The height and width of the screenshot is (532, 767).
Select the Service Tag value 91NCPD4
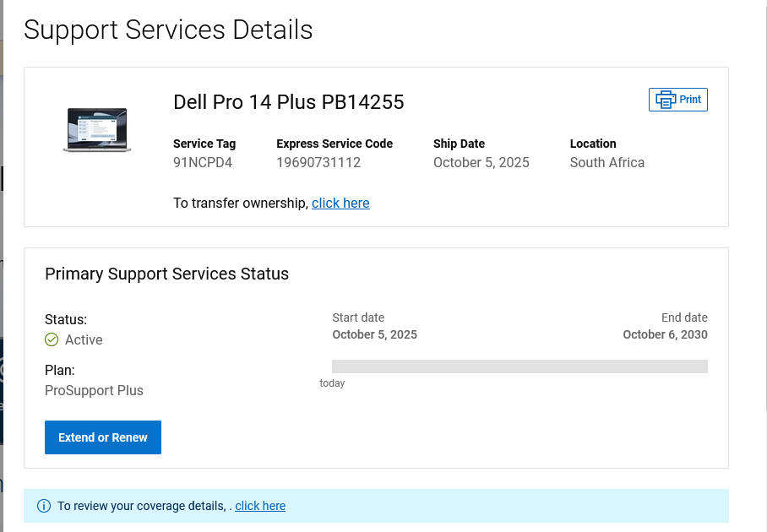tap(203, 162)
